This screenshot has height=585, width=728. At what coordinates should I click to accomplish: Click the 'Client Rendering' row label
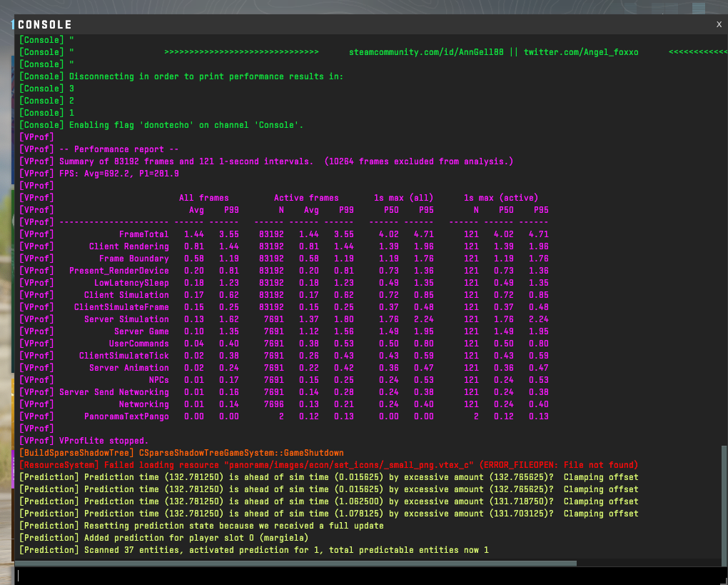click(x=128, y=246)
